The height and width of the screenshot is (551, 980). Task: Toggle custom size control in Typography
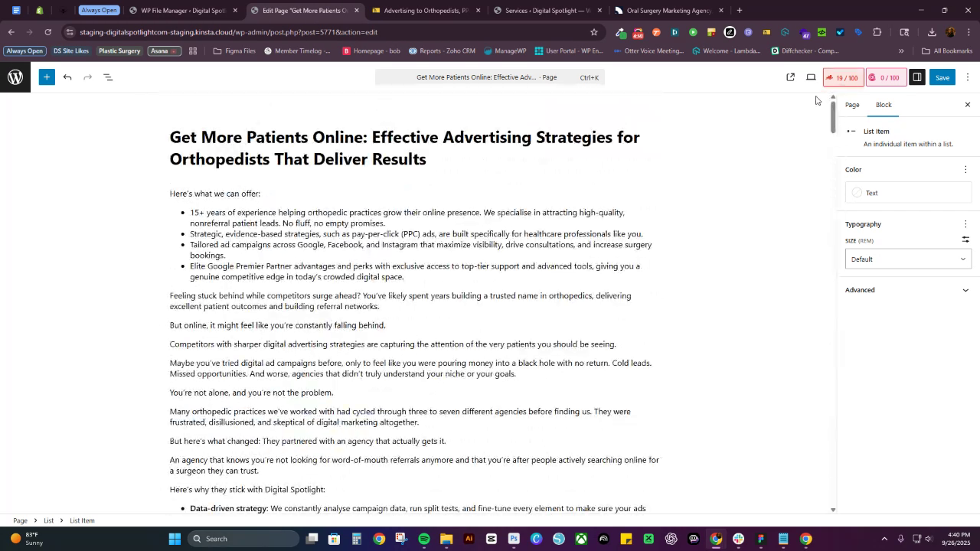pos(965,240)
